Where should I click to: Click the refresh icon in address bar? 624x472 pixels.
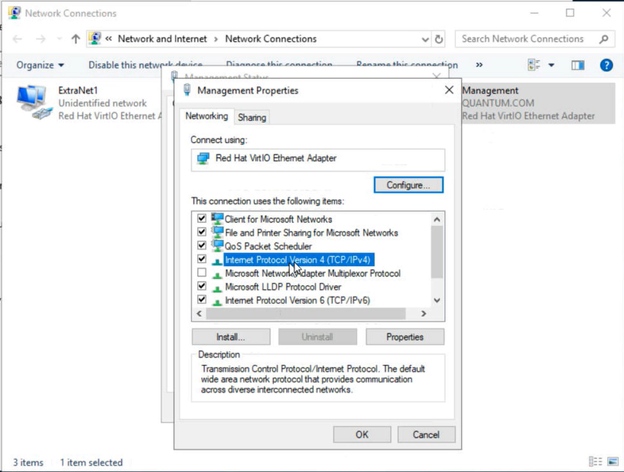pyautogui.click(x=439, y=39)
